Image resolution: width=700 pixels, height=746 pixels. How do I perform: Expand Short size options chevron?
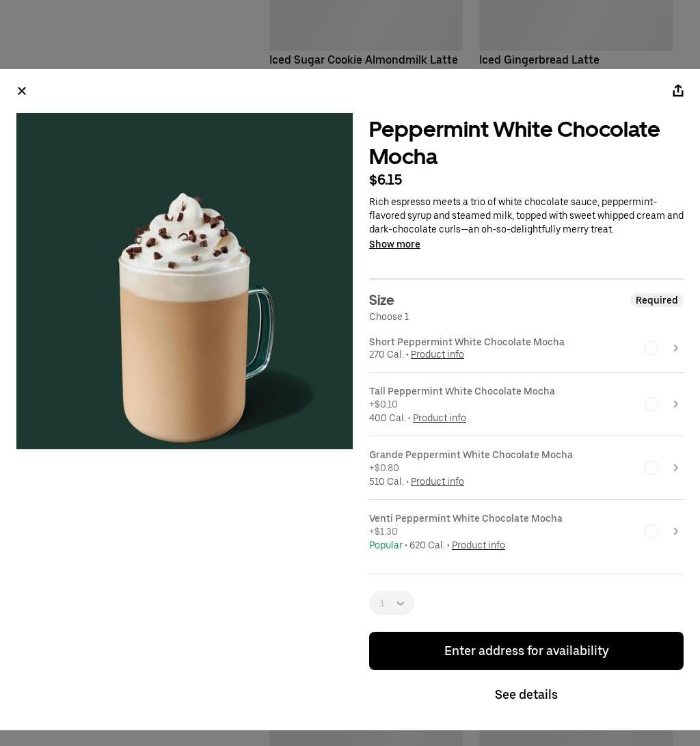point(675,348)
